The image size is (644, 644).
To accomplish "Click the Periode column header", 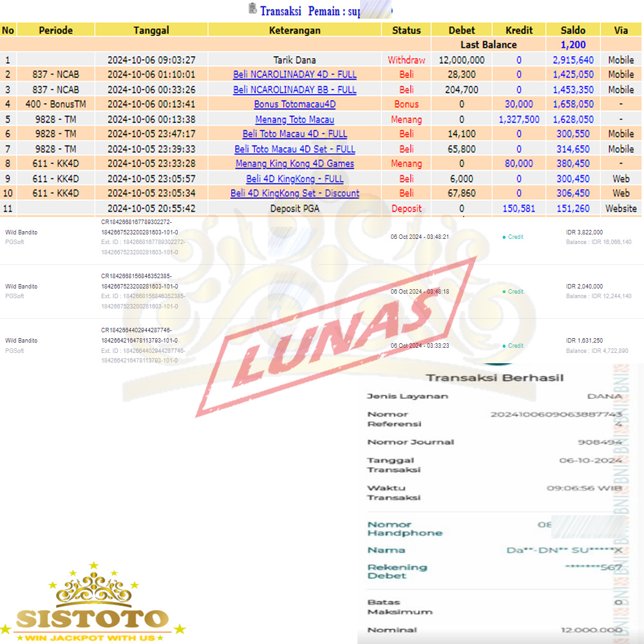I will (56, 30).
